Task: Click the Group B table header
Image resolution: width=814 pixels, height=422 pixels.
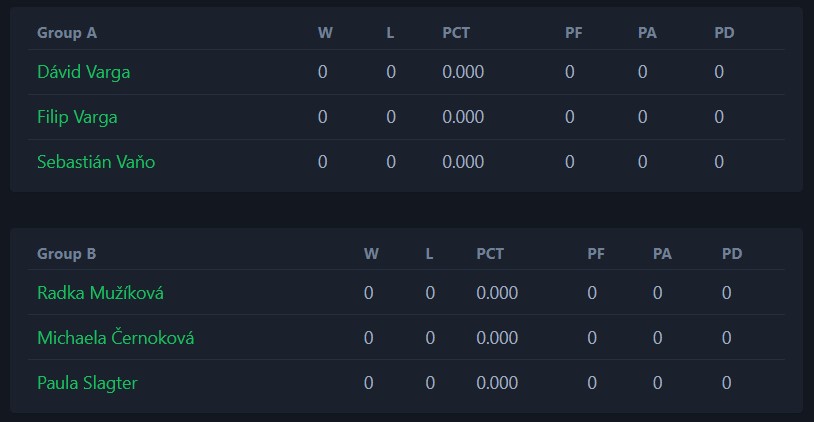Action: tap(66, 254)
